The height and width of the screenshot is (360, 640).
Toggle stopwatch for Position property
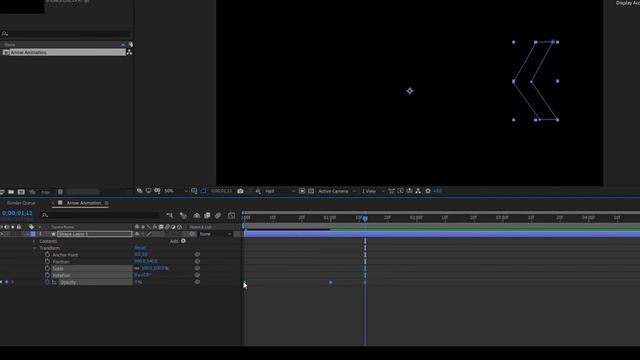pos(47,261)
